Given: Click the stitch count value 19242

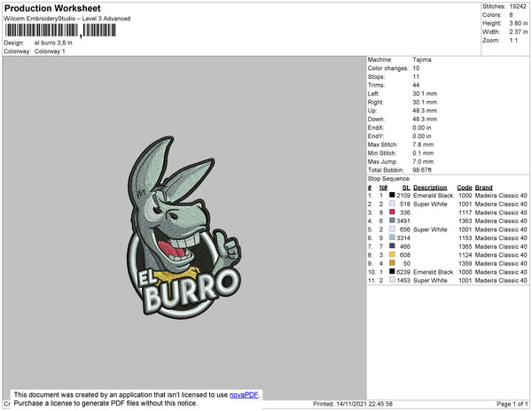Looking at the screenshot, I should pyautogui.click(x=518, y=6).
